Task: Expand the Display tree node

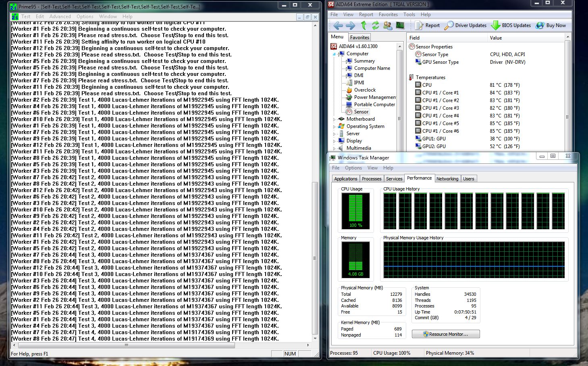Action: click(334, 141)
